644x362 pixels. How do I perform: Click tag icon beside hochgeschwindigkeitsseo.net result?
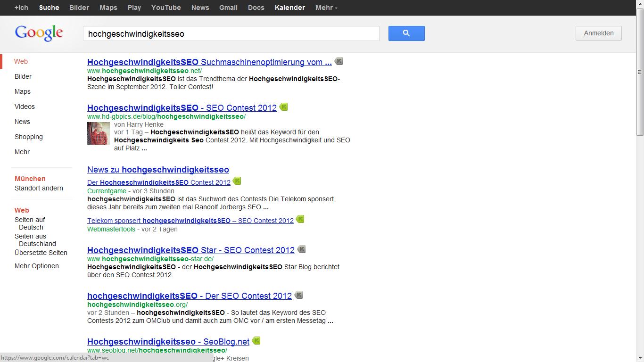tap(339, 61)
